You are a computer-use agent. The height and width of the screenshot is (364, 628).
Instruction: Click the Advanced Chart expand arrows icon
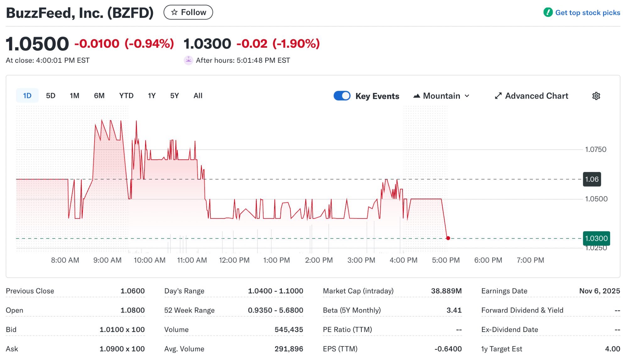498,96
